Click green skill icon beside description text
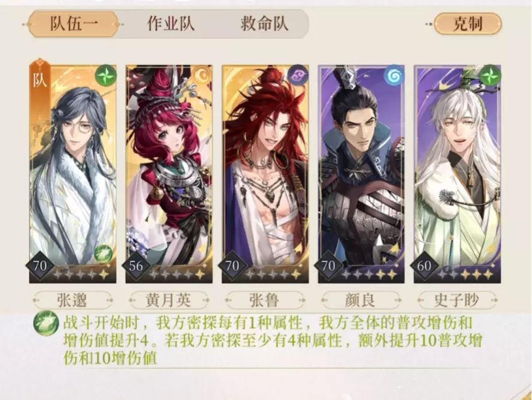The width and height of the screenshot is (532, 400). pos(46,324)
